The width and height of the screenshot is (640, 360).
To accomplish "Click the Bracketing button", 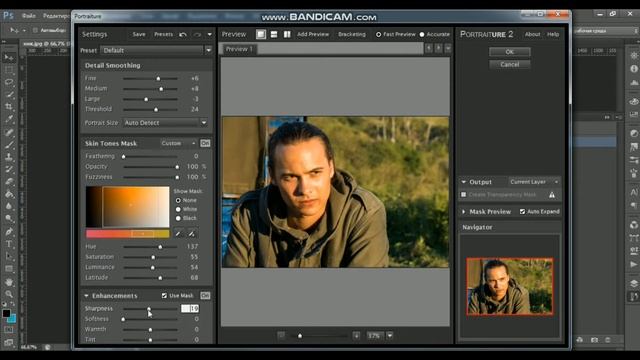I will pos(352,34).
